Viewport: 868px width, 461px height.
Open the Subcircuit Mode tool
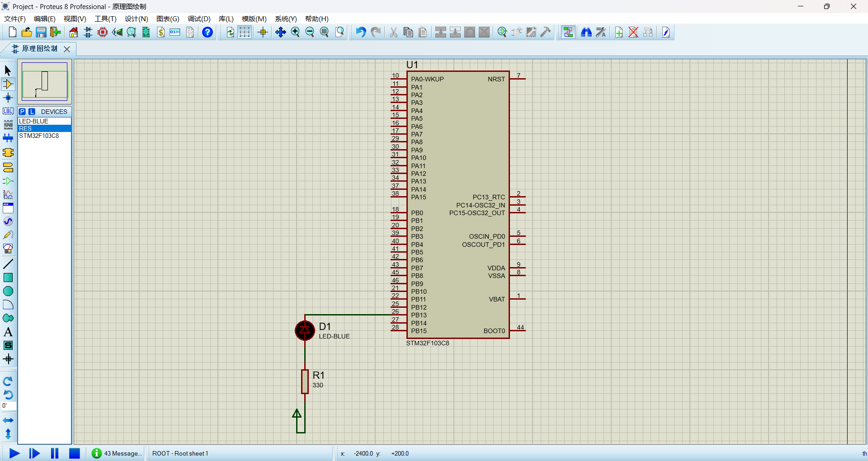tap(8, 153)
